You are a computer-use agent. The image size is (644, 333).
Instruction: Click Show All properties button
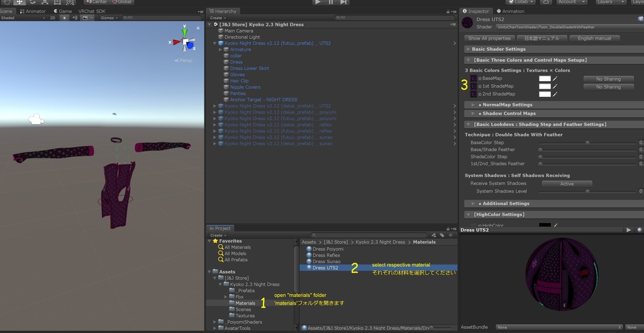pyautogui.click(x=489, y=38)
